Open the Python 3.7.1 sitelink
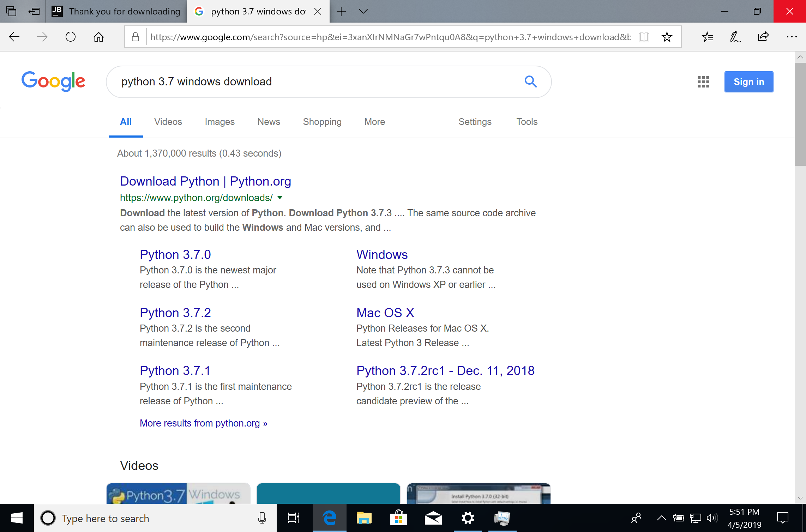806x532 pixels. coord(175,370)
